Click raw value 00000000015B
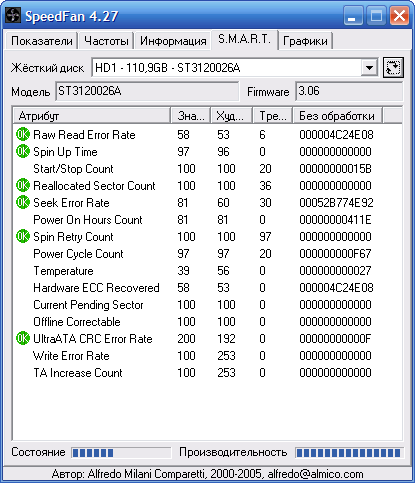The image size is (415, 483). 335,169
